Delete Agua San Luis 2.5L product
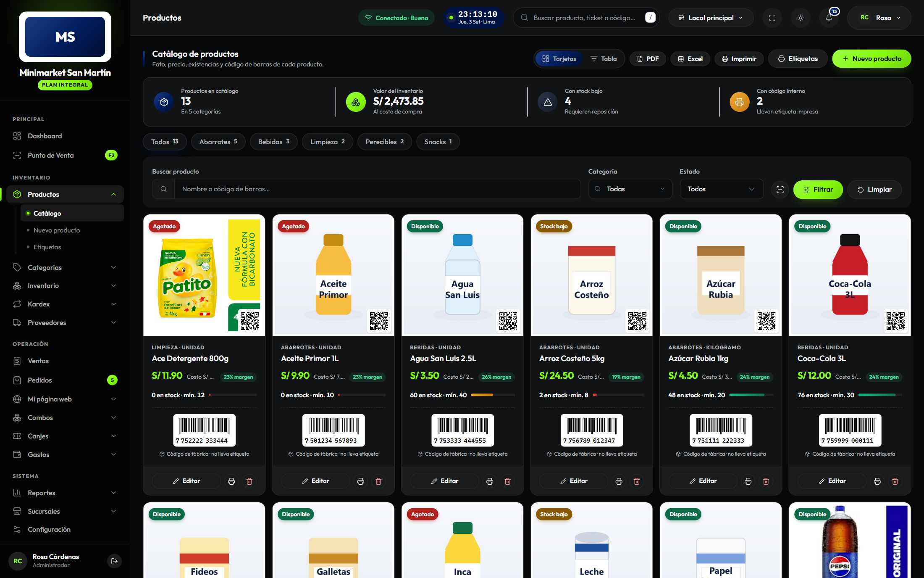The height and width of the screenshot is (578, 924). 507,481
